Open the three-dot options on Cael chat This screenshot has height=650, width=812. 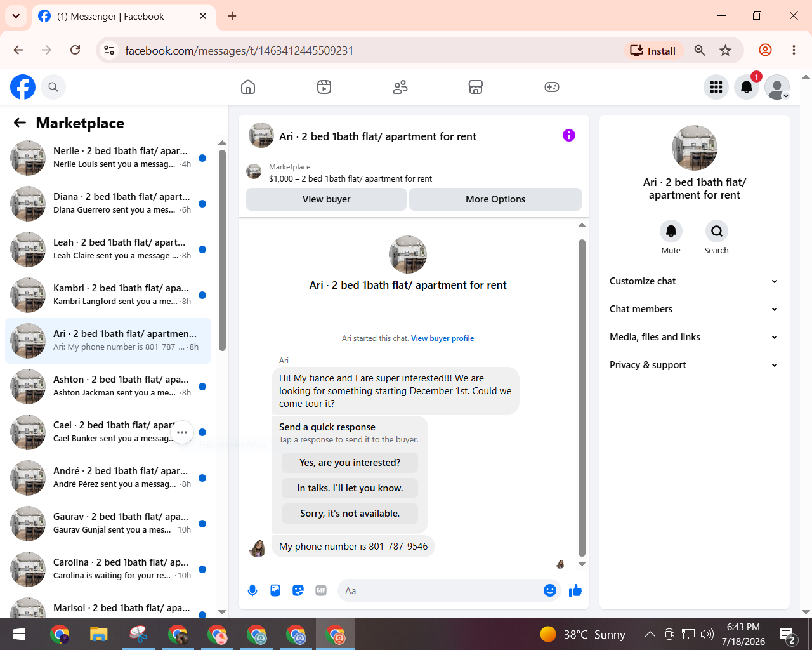(182, 432)
